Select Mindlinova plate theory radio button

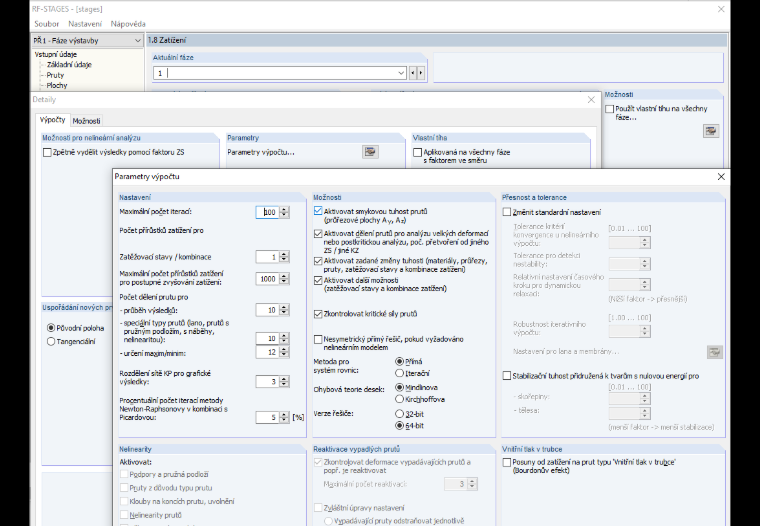(399, 387)
